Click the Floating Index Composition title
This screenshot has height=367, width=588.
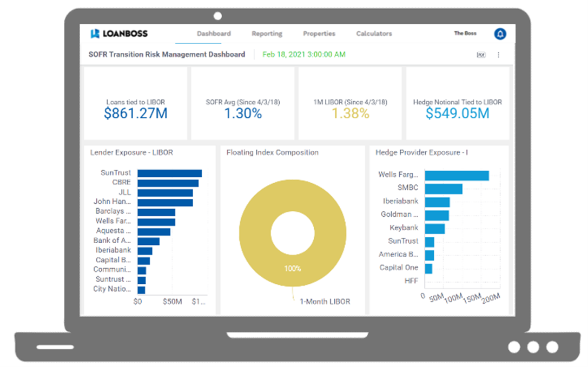click(272, 152)
